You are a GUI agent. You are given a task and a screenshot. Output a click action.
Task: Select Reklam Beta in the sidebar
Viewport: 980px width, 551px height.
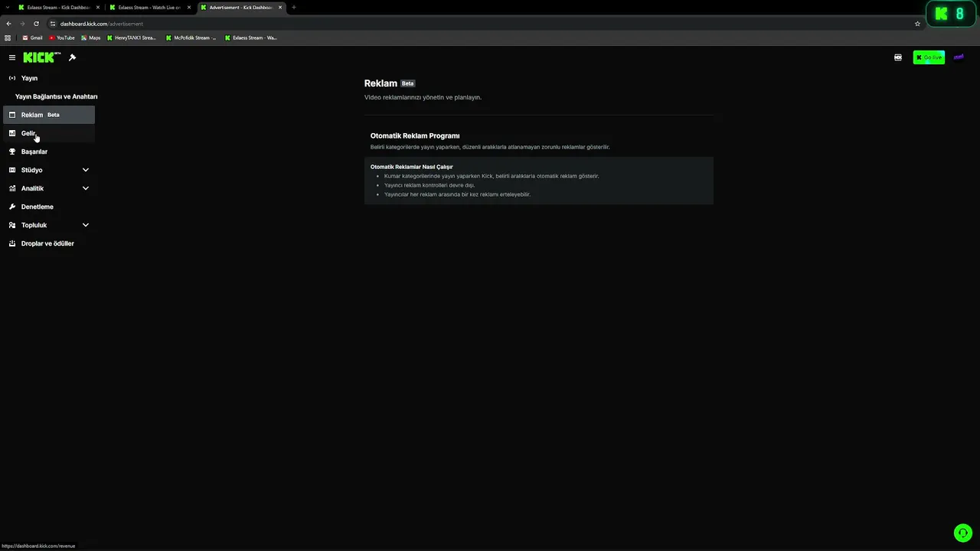[49, 115]
